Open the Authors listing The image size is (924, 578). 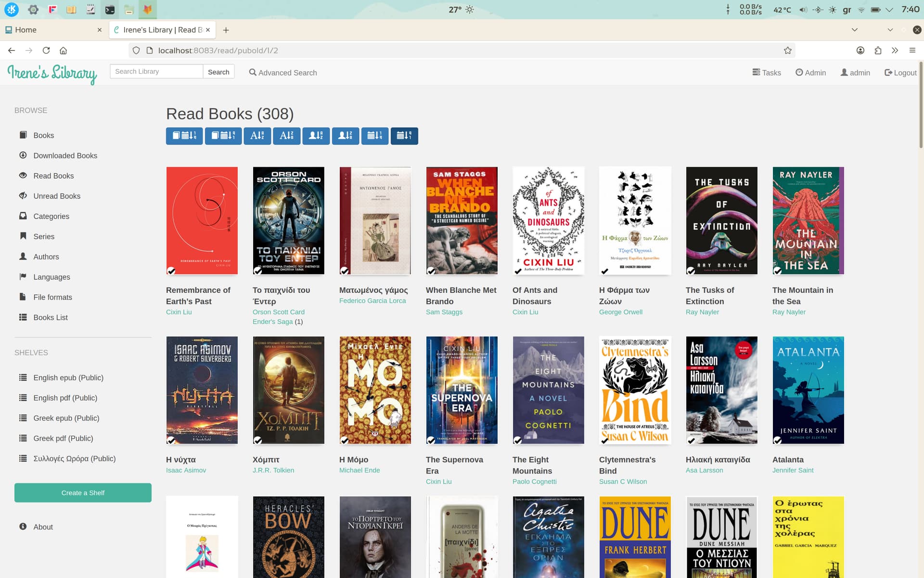click(x=46, y=257)
